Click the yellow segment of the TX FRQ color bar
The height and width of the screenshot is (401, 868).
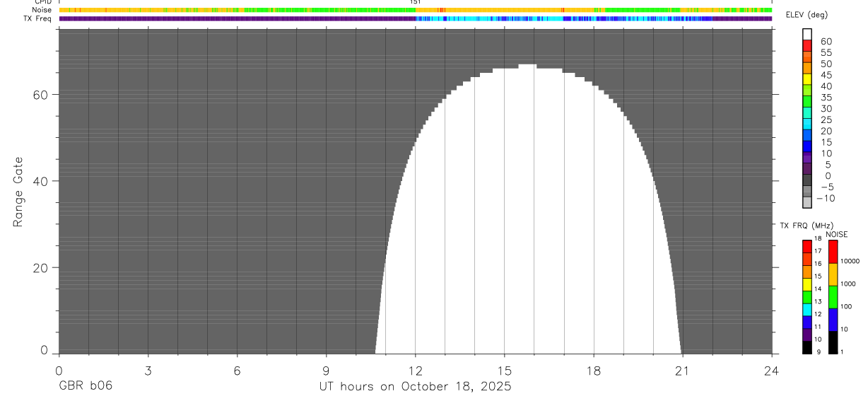(807, 284)
